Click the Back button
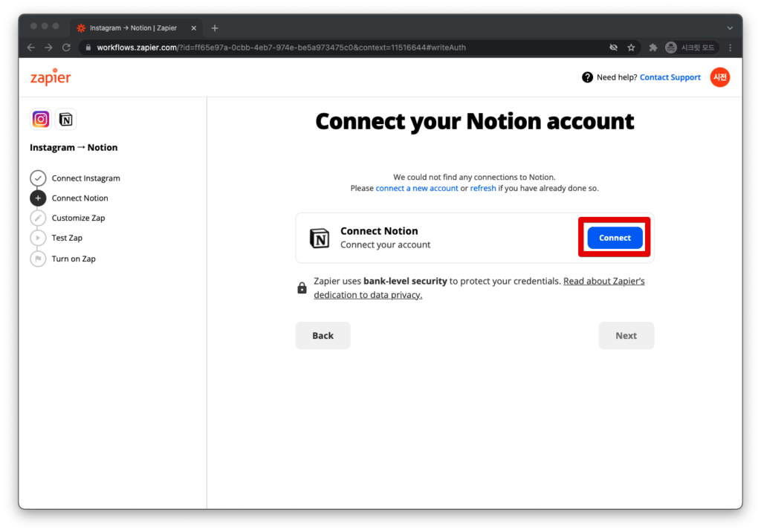 pos(323,335)
